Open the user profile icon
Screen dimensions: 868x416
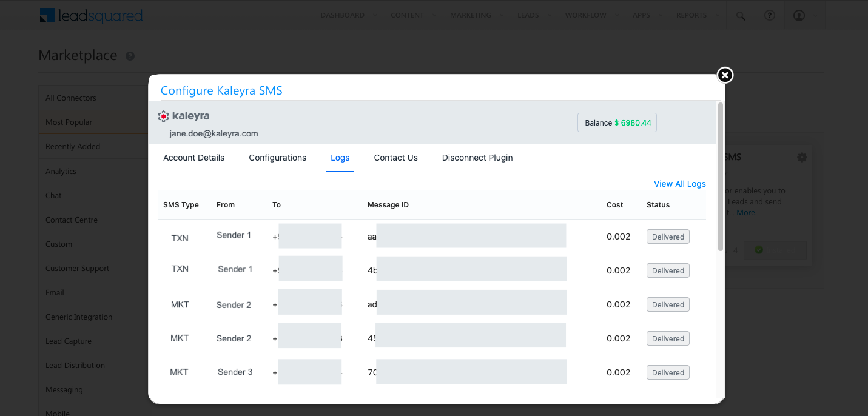click(x=799, y=16)
